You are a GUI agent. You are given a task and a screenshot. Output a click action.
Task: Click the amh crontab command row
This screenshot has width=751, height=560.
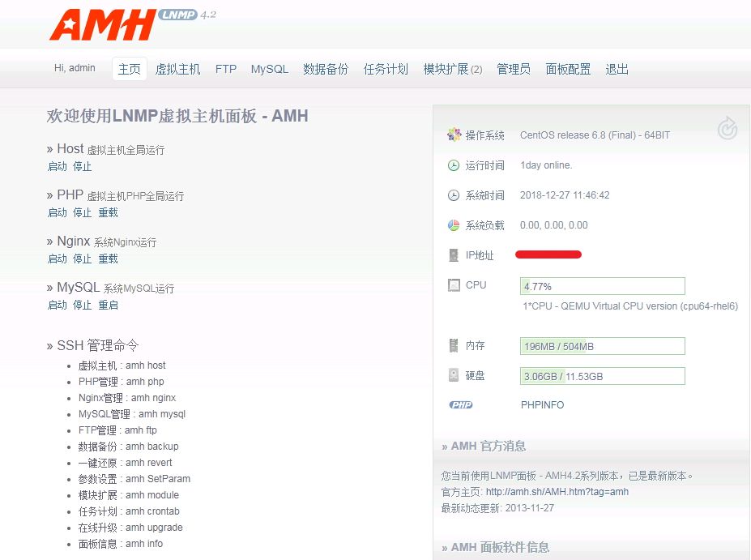pyautogui.click(x=130, y=511)
